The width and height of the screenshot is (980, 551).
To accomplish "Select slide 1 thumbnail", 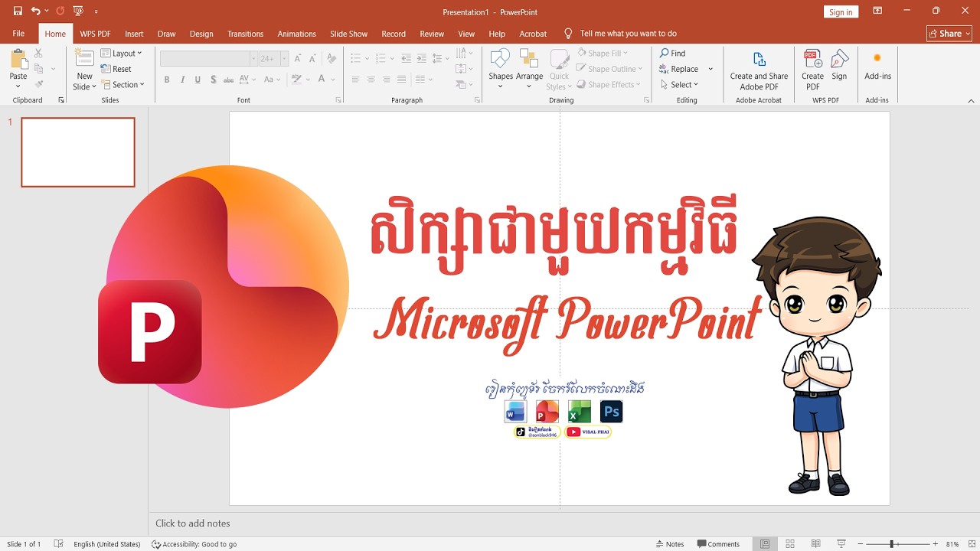I will coord(78,152).
